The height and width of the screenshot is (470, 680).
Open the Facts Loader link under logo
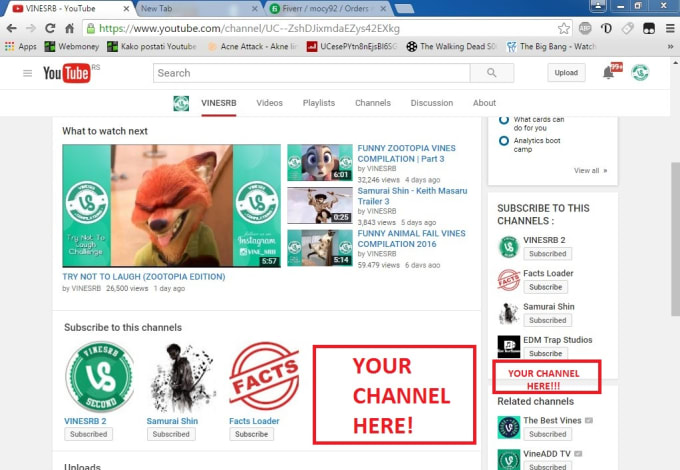click(x=254, y=421)
